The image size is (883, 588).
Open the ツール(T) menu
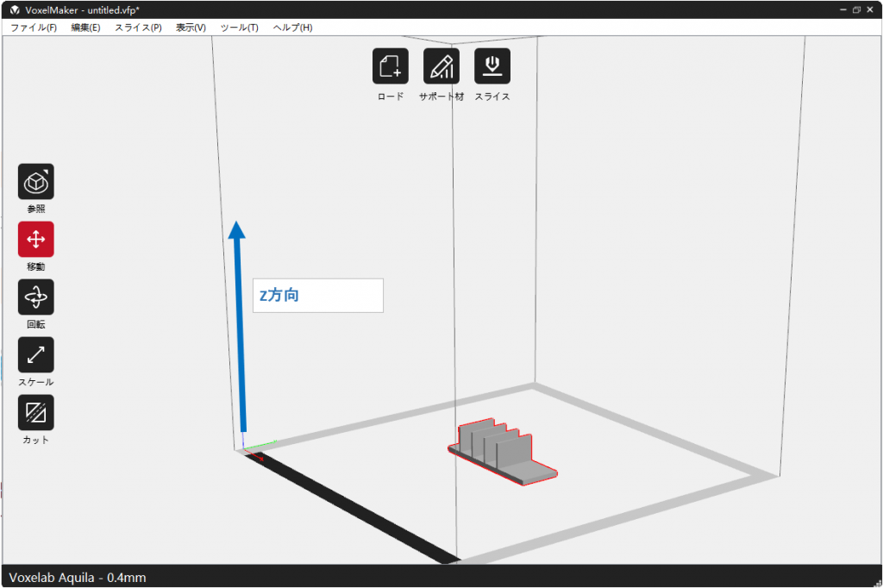pyautogui.click(x=240, y=28)
